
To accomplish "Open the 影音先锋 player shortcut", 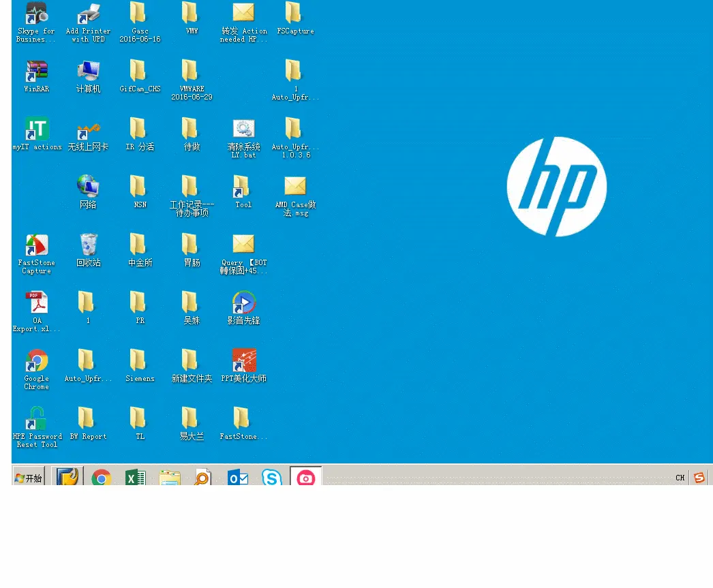I will coord(243,308).
